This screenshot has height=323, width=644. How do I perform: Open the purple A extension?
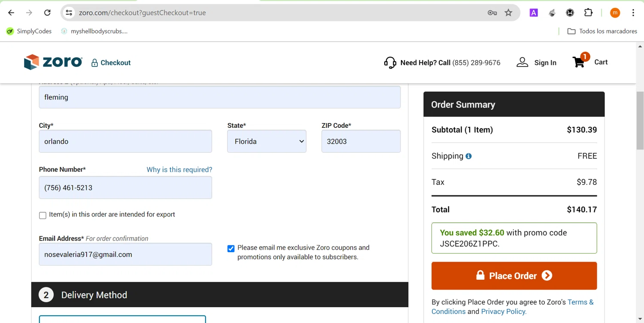pyautogui.click(x=534, y=13)
